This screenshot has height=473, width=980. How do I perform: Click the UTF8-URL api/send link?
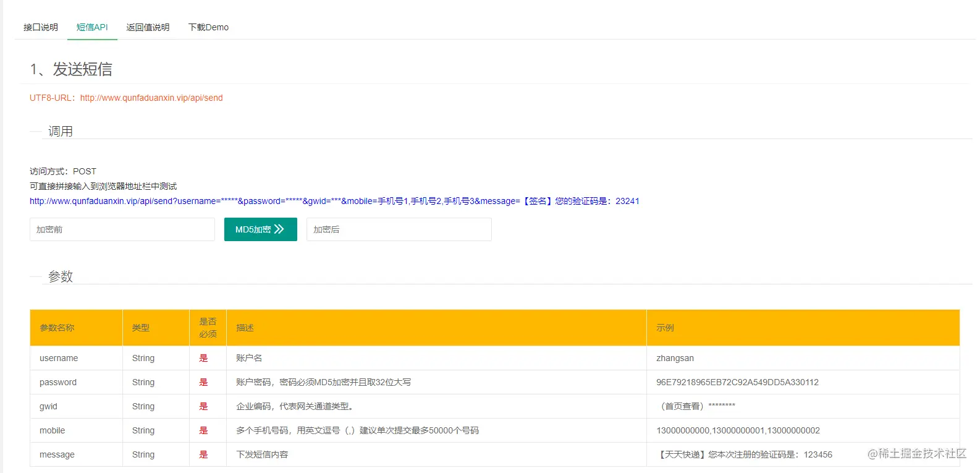click(151, 98)
